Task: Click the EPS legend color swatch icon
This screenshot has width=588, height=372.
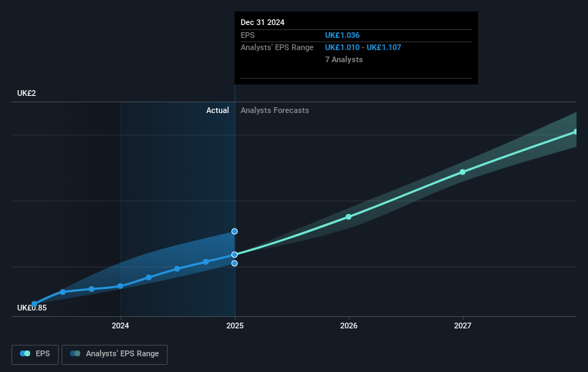Action: click(25, 353)
